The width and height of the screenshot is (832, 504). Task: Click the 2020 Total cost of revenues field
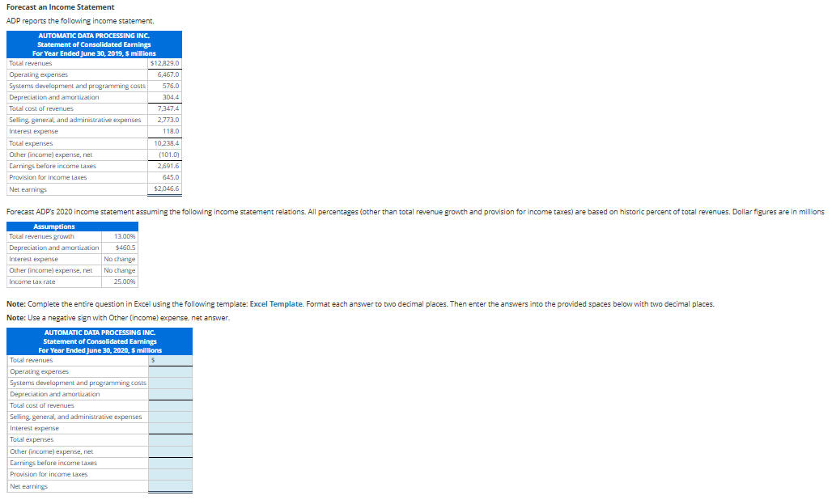tap(170, 406)
